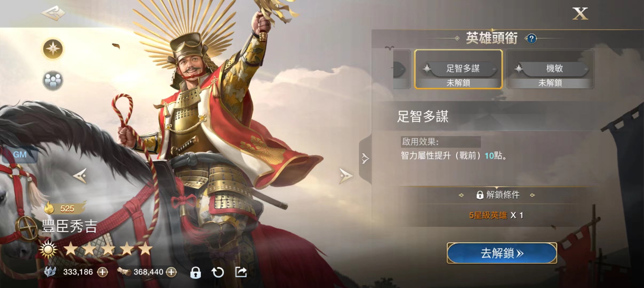Select the partially hidden left title card
Image resolution: width=644 pixels, height=288 pixels.
pyautogui.click(x=402, y=69)
